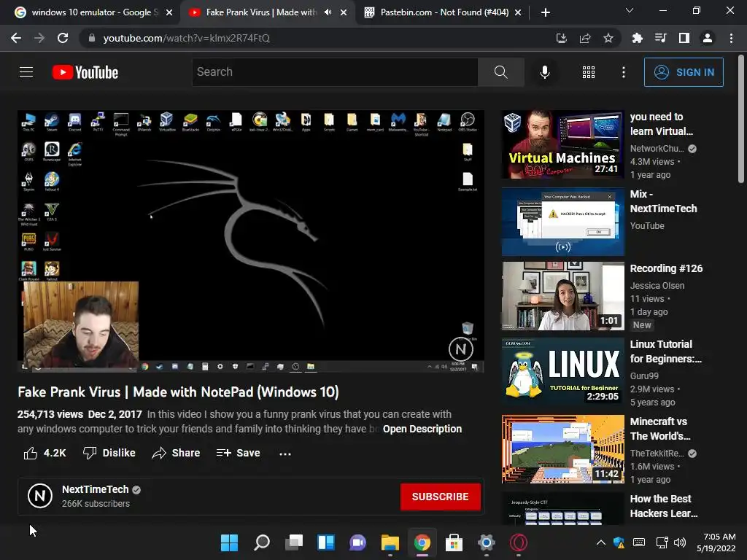Viewport: 747px width, 560px height.
Task: Go to YouTube home via logo
Action: 85,72
